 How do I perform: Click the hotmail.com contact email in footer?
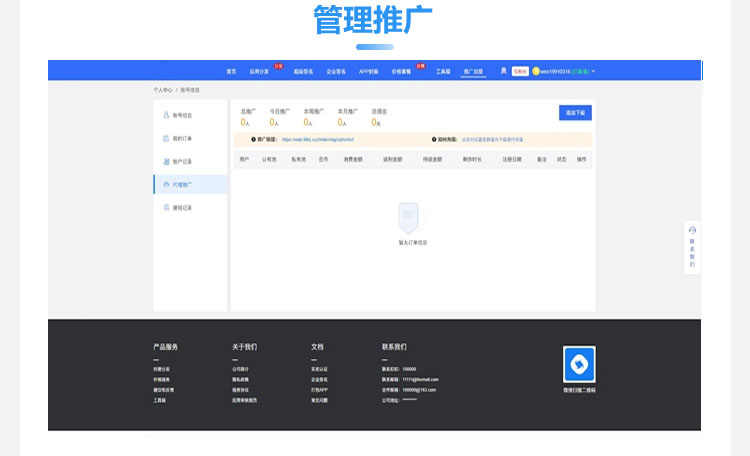420,379
